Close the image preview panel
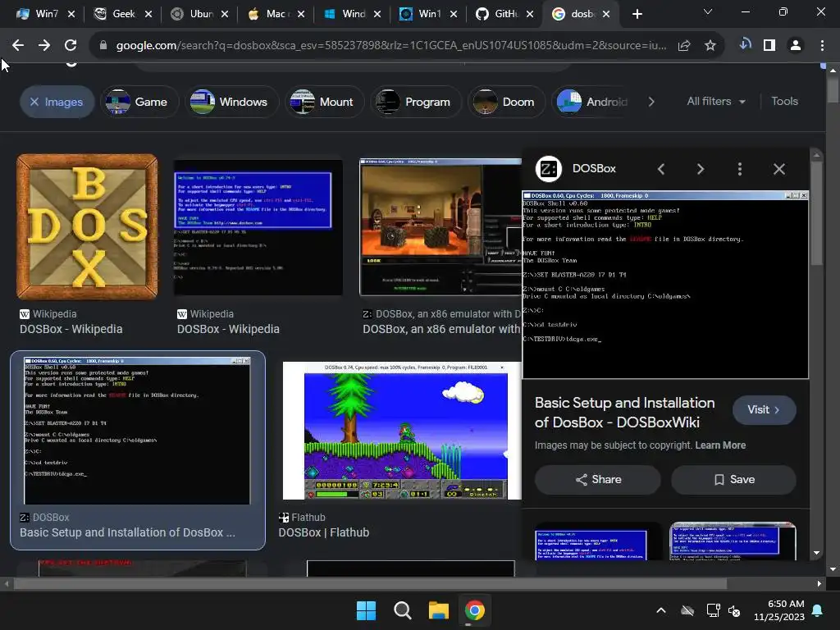 point(779,169)
